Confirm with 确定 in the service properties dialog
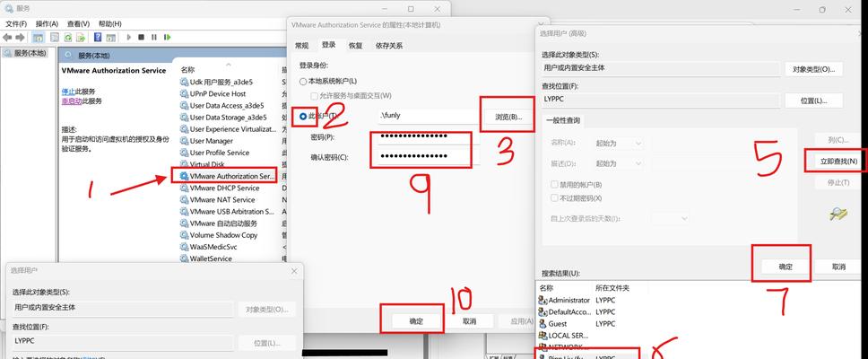 416,321
